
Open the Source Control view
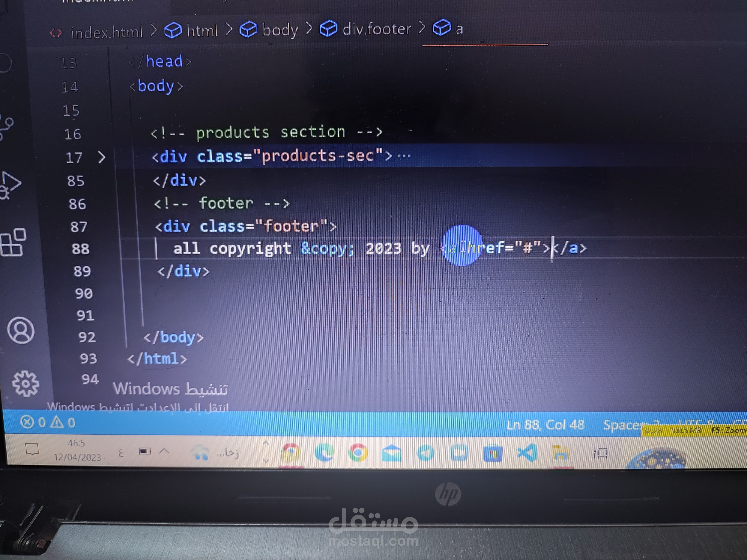pos(7,128)
